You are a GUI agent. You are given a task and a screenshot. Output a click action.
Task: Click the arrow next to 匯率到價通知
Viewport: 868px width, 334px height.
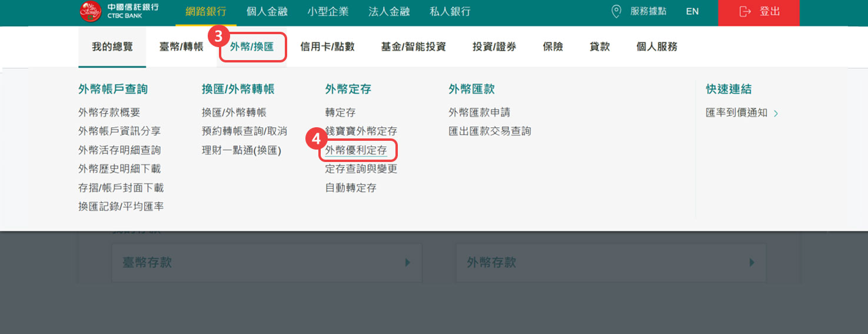coord(776,113)
